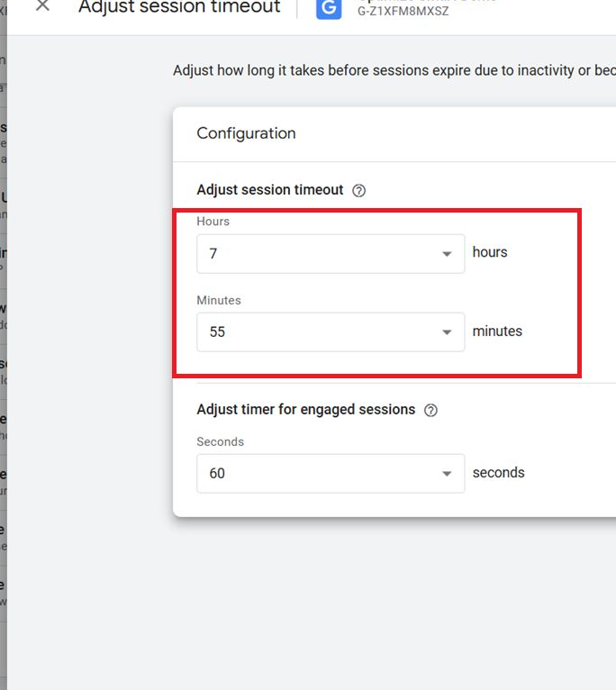Click the small Seconds field label
This screenshot has height=690, width=616.
point(220,442)
